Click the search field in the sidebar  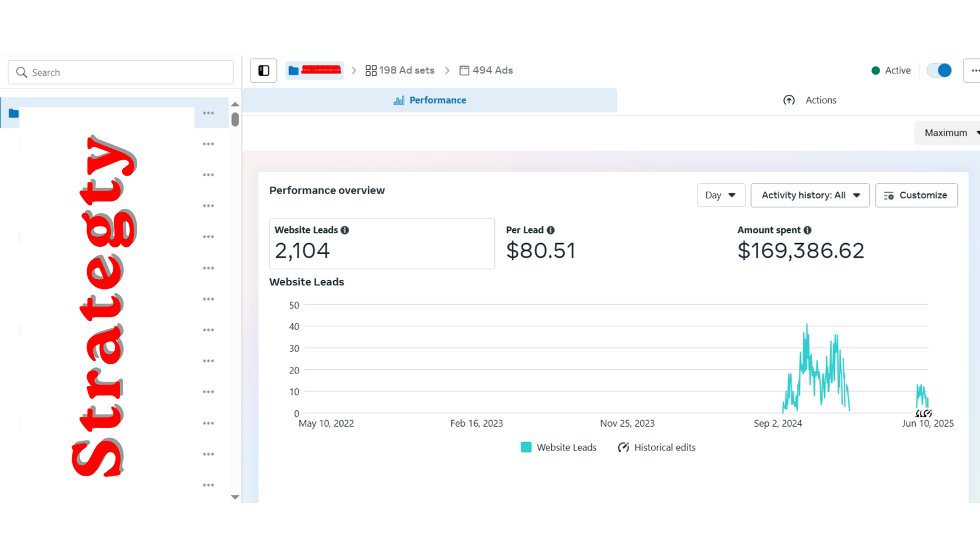(x=121, y=72)
